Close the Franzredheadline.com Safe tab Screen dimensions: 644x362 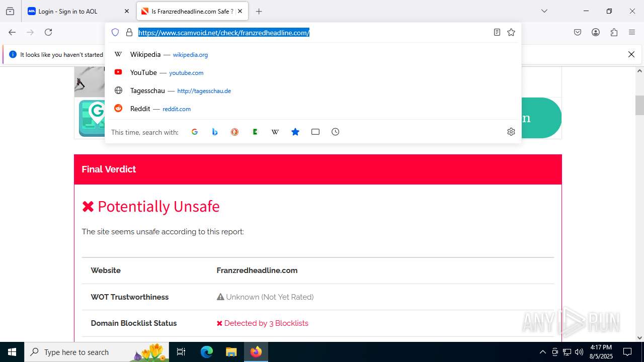240,11
